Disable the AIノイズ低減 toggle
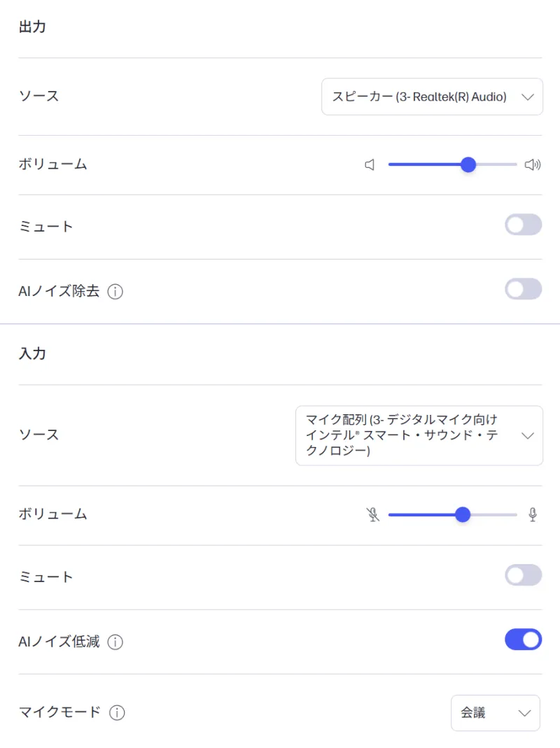The width and height of the screenshot is (560, 748). pos(523,640)
